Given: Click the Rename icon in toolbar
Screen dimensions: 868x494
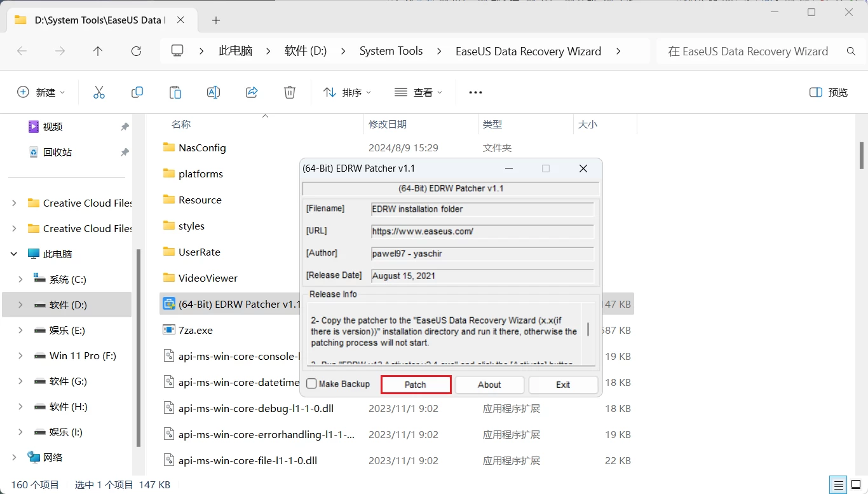Looking at the screenshot, I should coord(214,92).
